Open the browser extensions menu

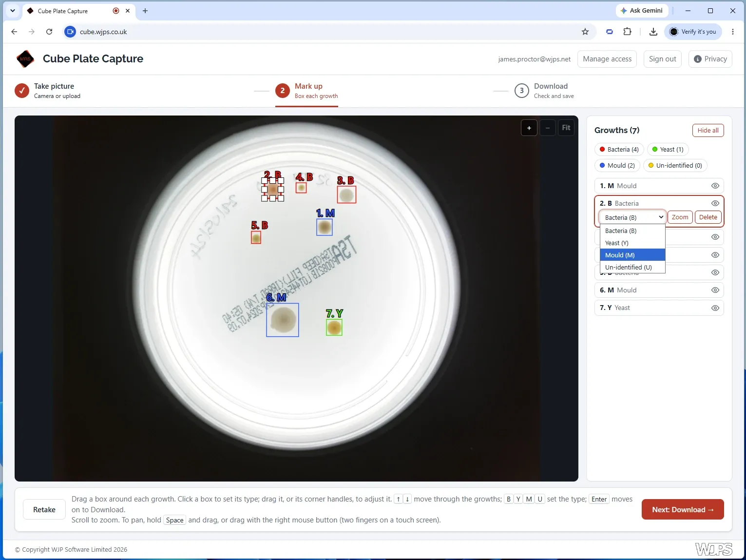click(628, 32)
